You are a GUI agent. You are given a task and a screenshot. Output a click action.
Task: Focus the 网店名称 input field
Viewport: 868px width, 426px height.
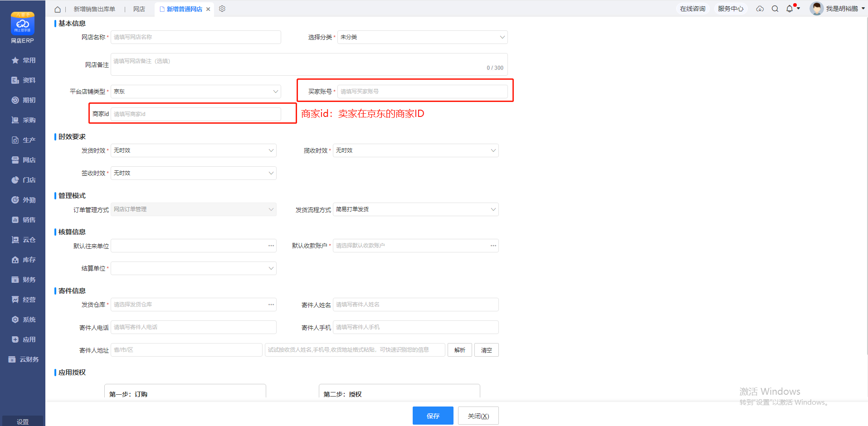(196, 37)
